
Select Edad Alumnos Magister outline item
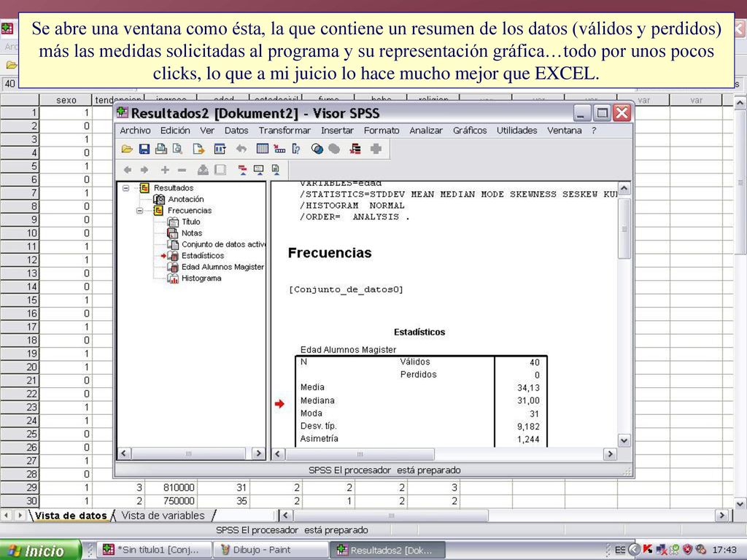pyautogui.click(x=222, y=267)
